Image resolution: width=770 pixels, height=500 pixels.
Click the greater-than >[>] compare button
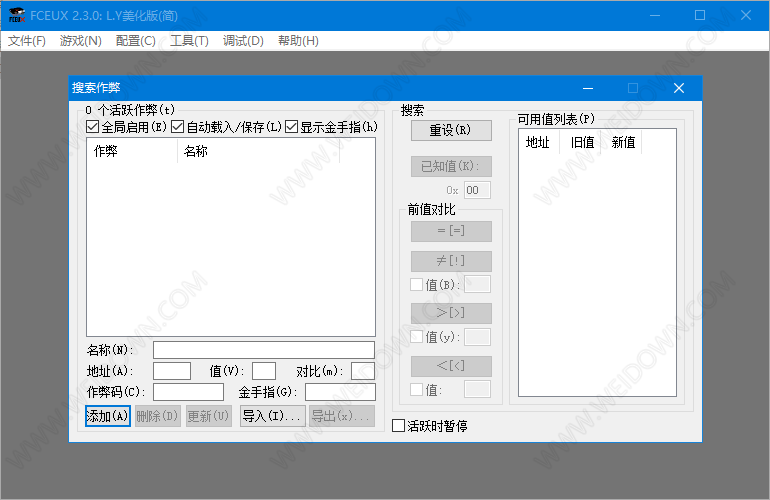tap(451, 313)
